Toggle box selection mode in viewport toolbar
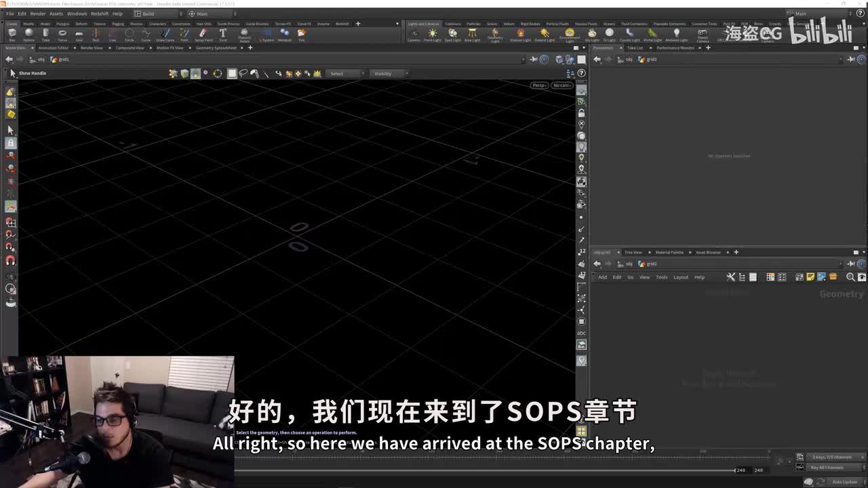Viewport: 868px width, 488px height. pos(232,73)
